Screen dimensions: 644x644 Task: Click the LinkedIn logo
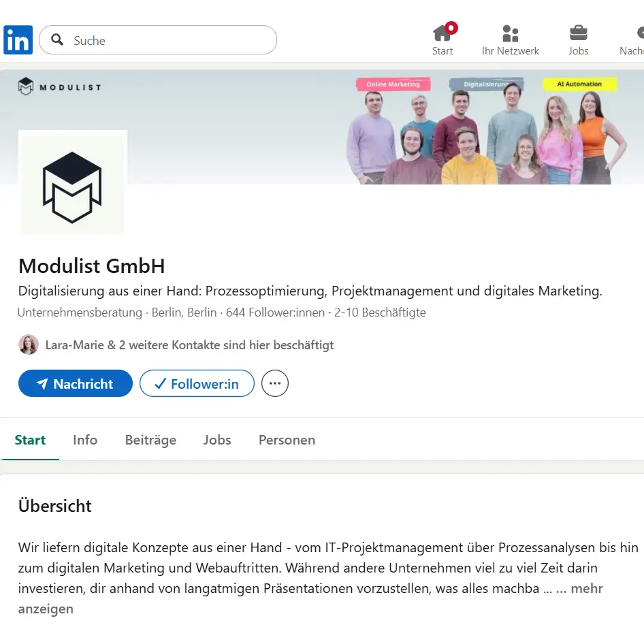(18, 39)
